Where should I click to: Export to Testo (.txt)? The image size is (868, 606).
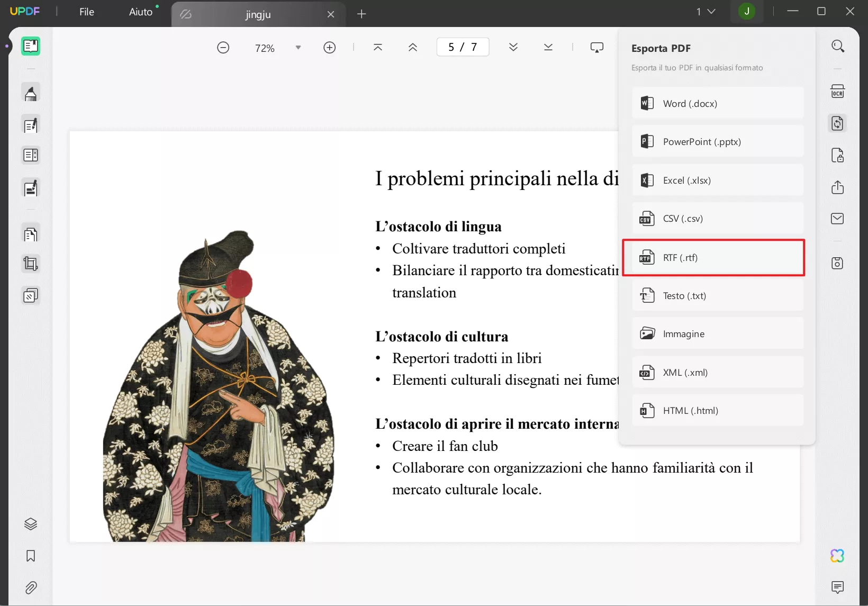[718, 295]
